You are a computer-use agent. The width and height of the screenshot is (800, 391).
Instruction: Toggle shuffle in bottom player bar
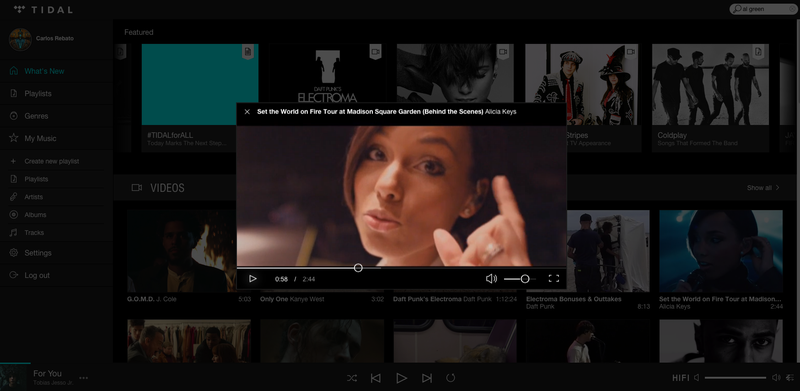(352, 378)
